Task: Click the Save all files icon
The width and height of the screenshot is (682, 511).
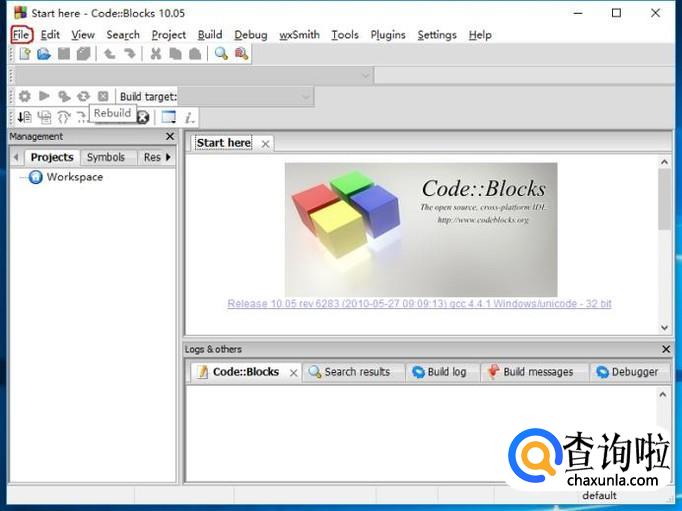Action: click(84, 54)
